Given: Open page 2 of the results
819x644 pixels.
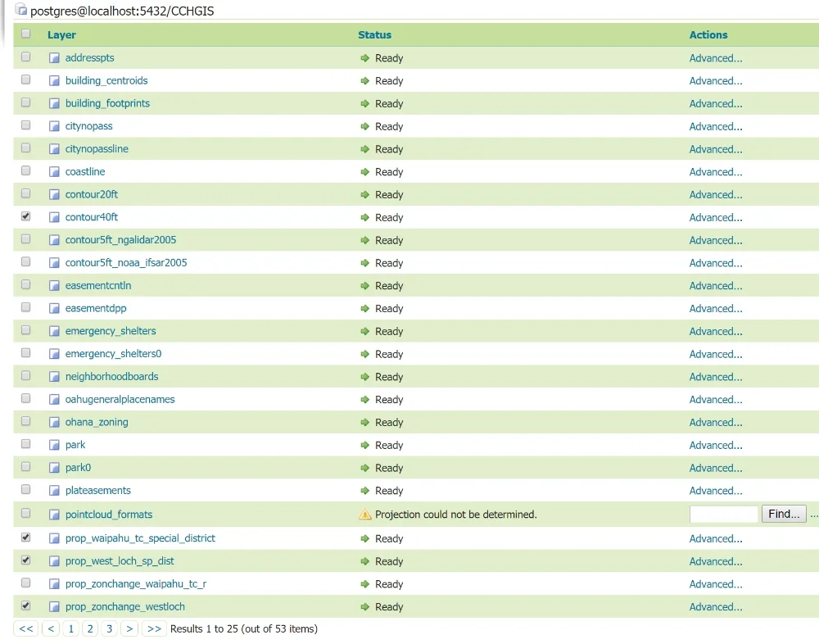Looking at the screenshot, I should (89, 628).
